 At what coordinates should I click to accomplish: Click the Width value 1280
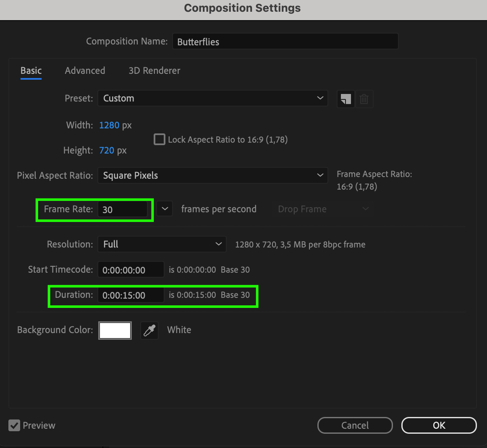pyautogui.click(x=109, y=125)
